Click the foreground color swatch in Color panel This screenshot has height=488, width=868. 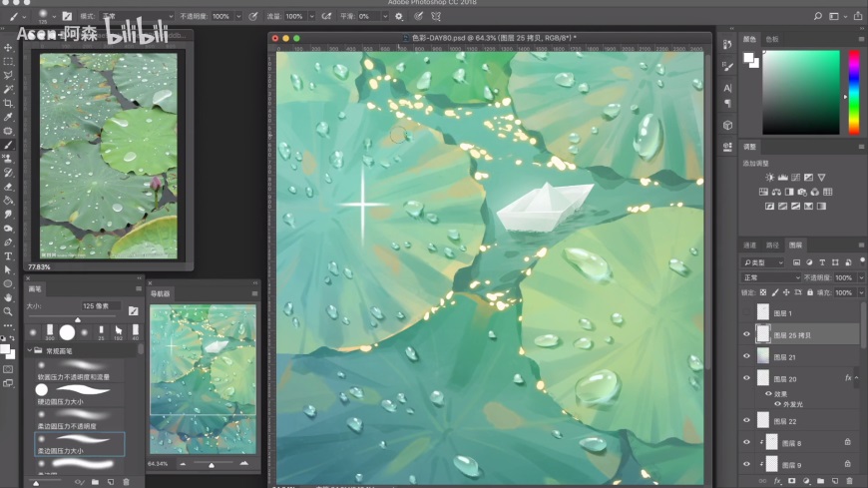click(748, 58)
